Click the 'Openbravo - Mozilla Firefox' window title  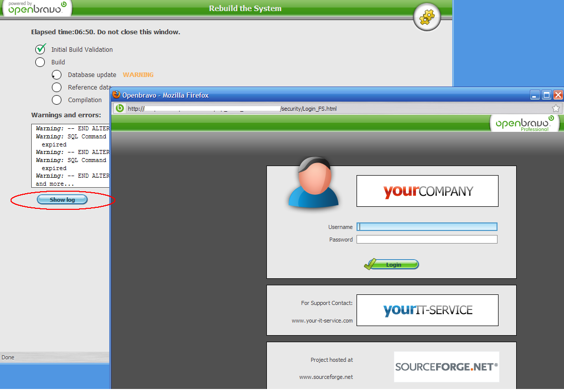[166, 95]
